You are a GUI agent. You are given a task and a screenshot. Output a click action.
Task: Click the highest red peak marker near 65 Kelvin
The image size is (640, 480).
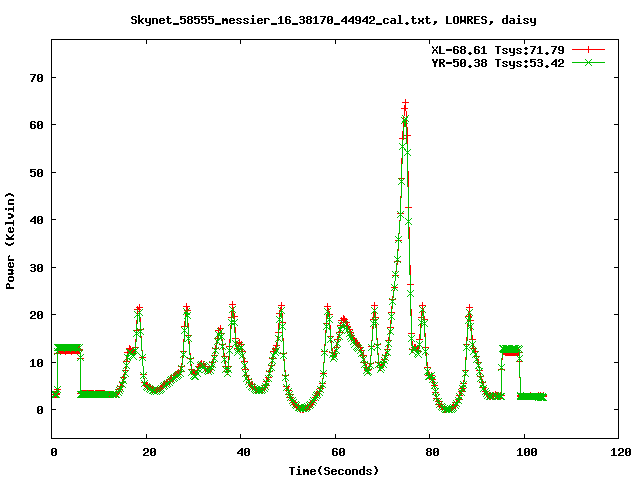click(405, 102)
